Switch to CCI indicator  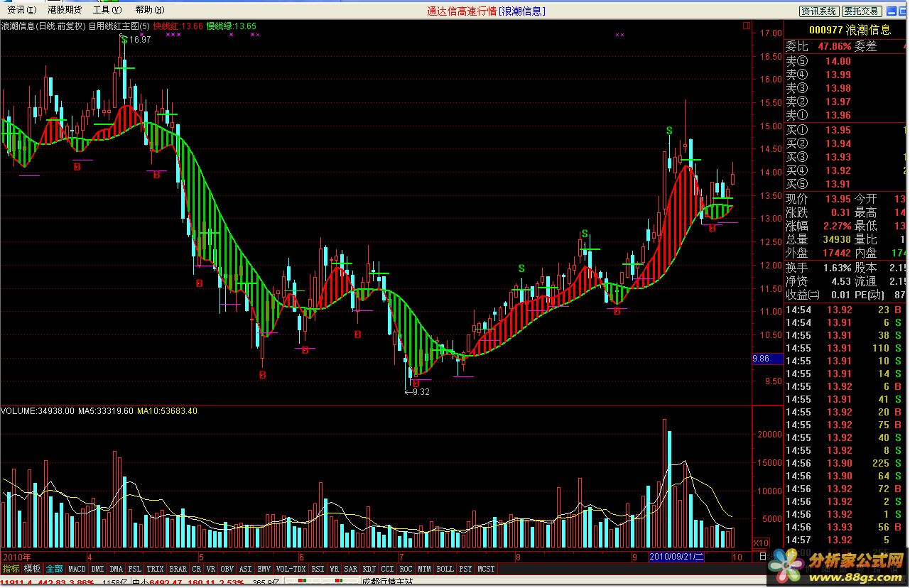click(x=387, y=569)
